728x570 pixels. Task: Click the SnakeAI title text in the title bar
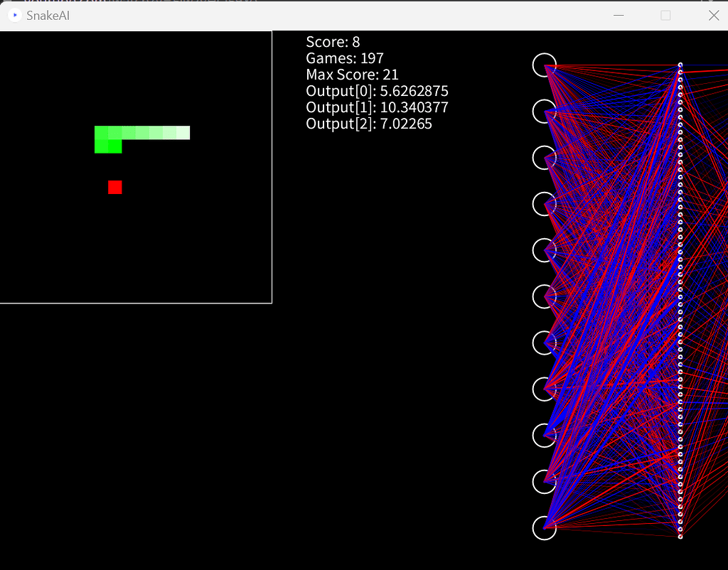[x=47, y=15]
